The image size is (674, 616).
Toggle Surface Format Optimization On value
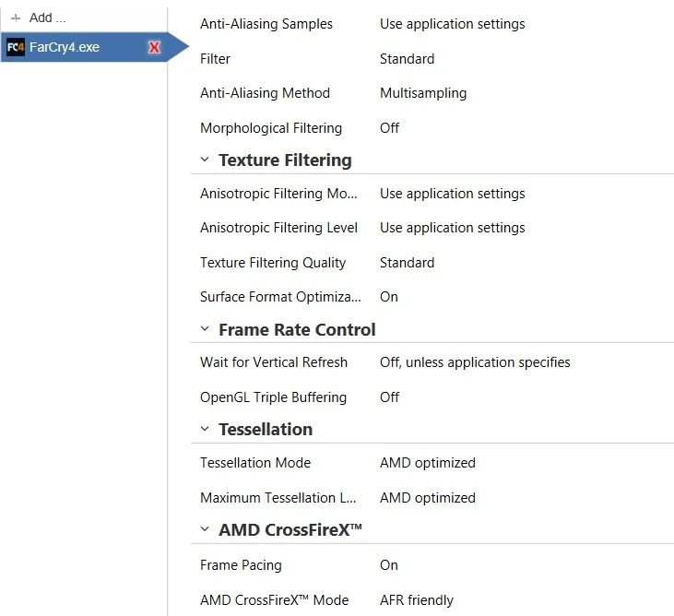[x=389, y=297]
